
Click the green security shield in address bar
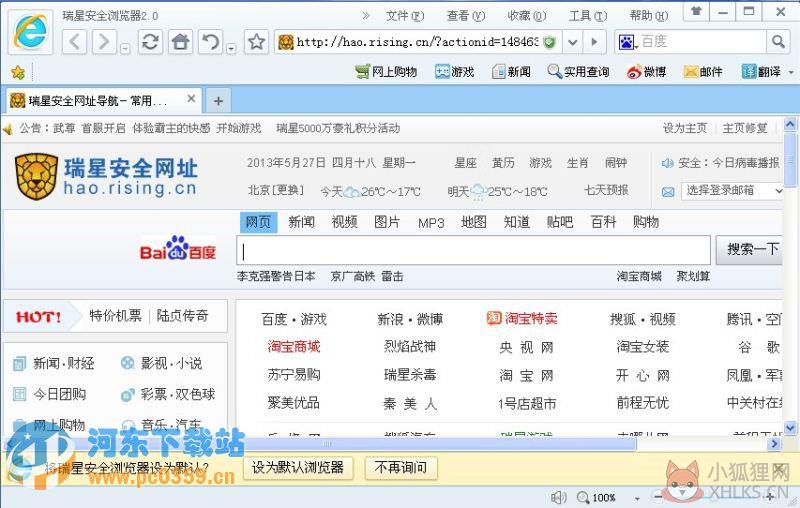549,42
